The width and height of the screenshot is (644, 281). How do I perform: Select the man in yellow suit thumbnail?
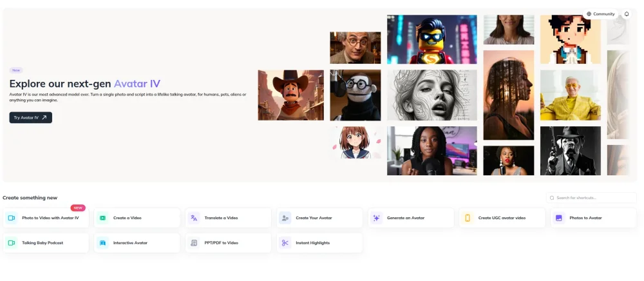571,95
